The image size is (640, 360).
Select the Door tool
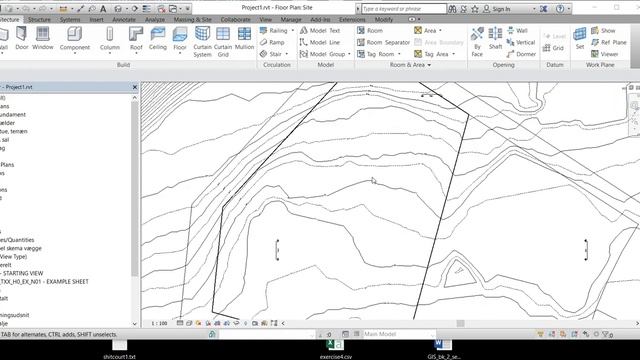22,38
